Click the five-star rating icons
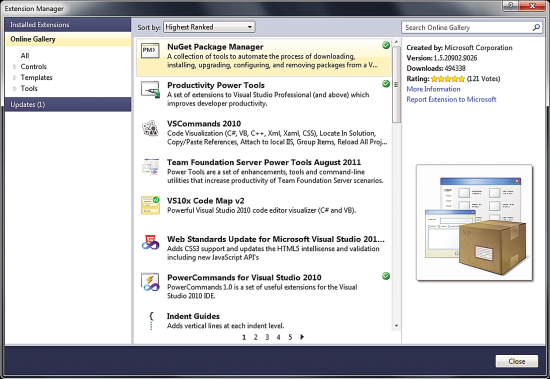This screenshot has height=379, width=550. pyautogui.click(x=448, y=79)
